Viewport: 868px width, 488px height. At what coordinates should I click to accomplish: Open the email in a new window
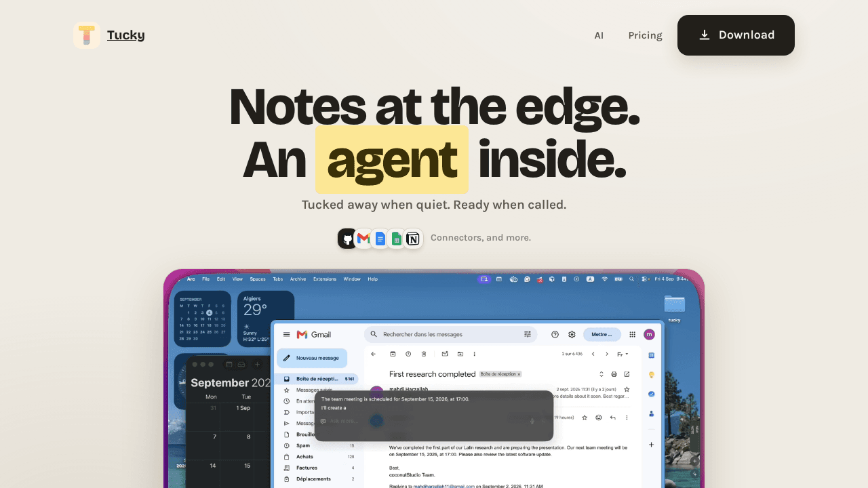click(x=627, y=374)
